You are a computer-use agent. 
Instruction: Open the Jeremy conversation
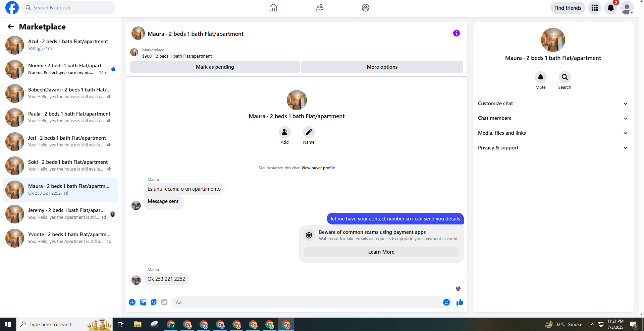60,214
